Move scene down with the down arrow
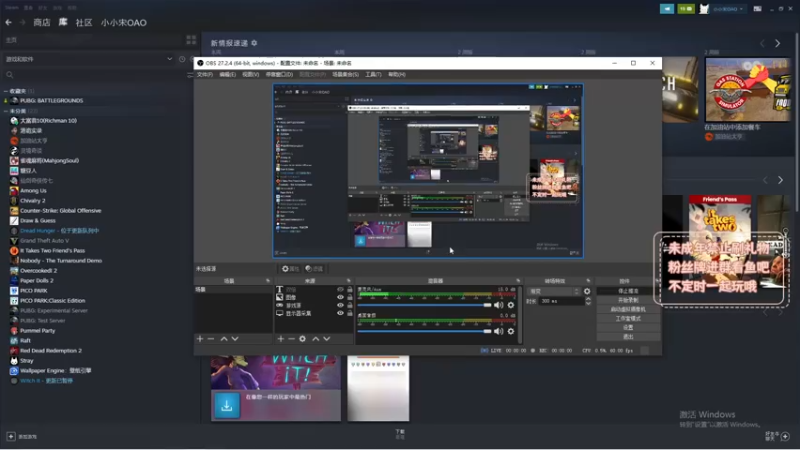800x450 pixels. tap(235, 339)
